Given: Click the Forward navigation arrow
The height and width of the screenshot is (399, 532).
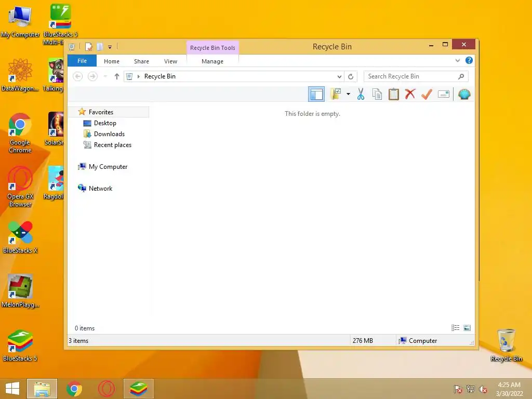Looking at the screenshot, I should point(92,76).
